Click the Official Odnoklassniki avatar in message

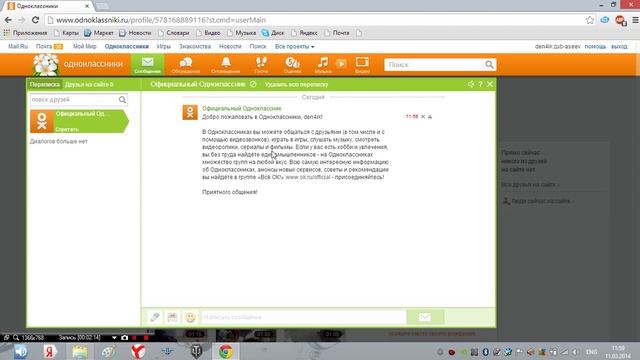[x=190, y=113]
